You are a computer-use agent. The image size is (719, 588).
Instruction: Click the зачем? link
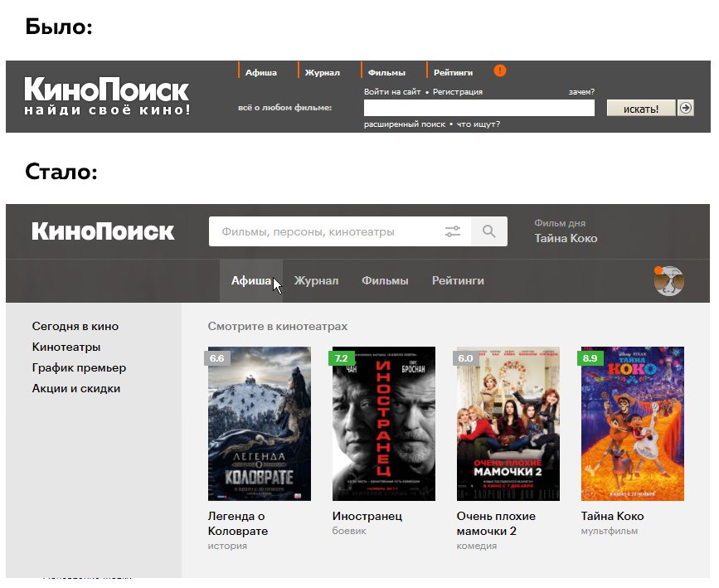[x=581, y=92]
